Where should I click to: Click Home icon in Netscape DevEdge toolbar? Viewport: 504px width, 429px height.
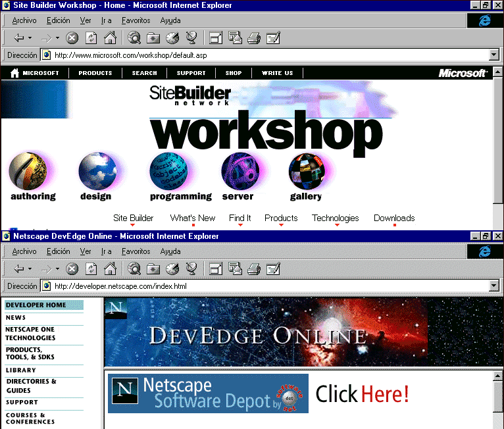coord(110,268)
